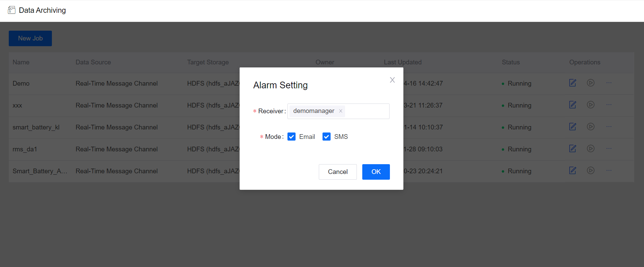Select the rms_da1 job name
The height and width of the screenshot is (267, 644).
(x=25, y=149)
